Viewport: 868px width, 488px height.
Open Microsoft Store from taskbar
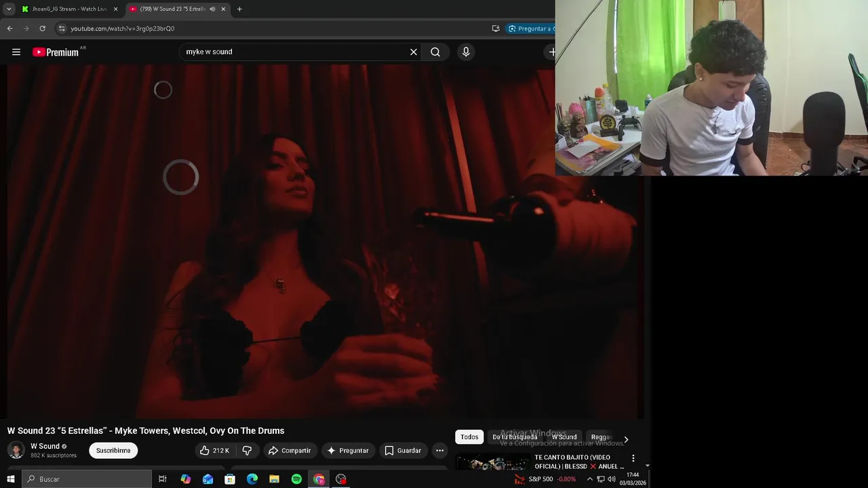tap(230, 479)
